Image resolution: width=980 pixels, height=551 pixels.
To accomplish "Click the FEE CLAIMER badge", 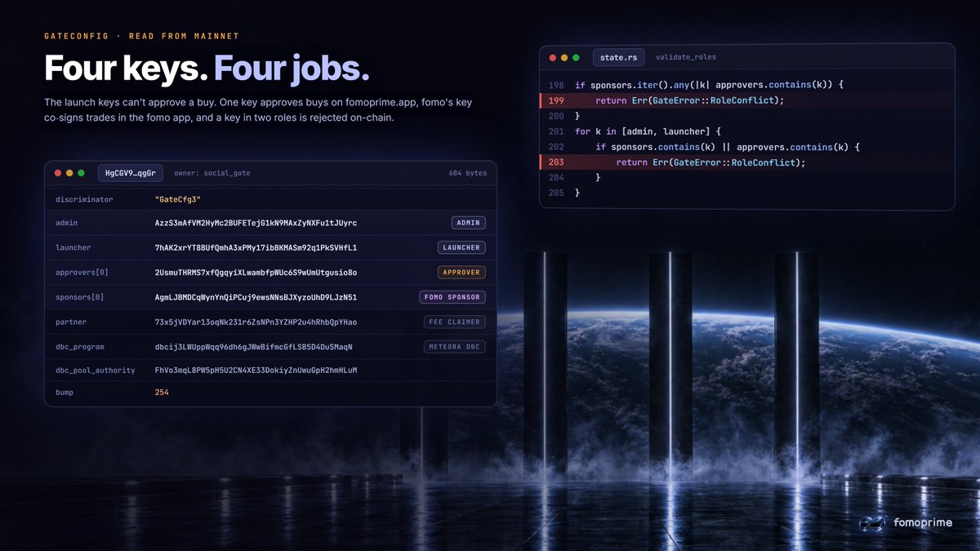I will click(x=454, y=322).
